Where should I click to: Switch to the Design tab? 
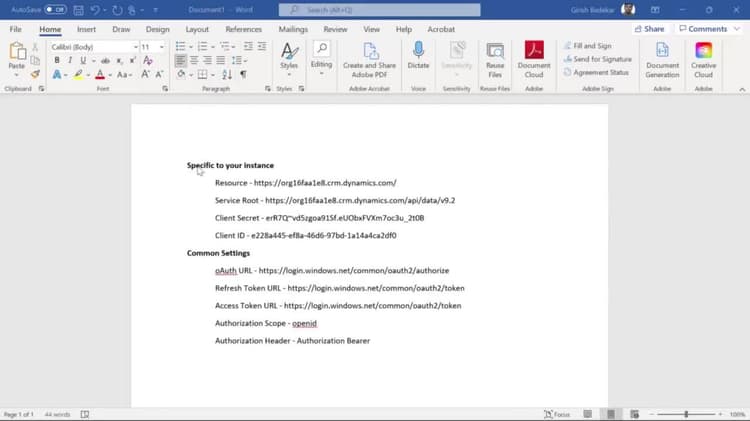click(x=158, y=29)
